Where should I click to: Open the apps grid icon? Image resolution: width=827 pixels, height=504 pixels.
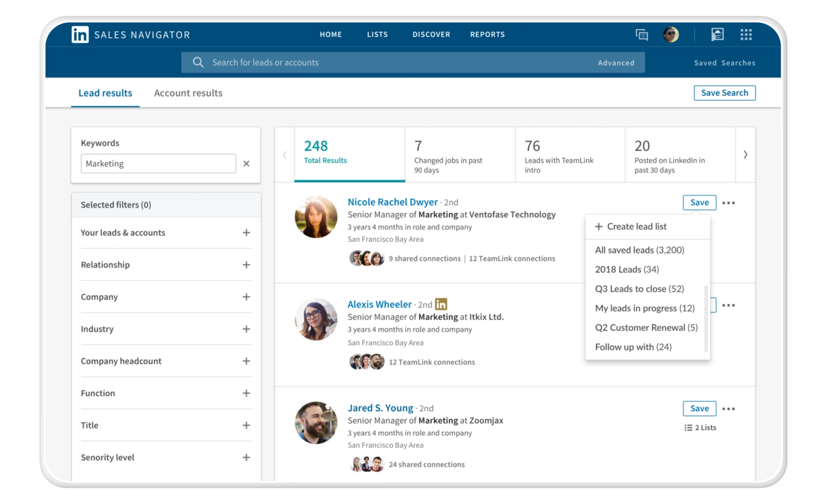pyautogui.click(x=746, y=35)
